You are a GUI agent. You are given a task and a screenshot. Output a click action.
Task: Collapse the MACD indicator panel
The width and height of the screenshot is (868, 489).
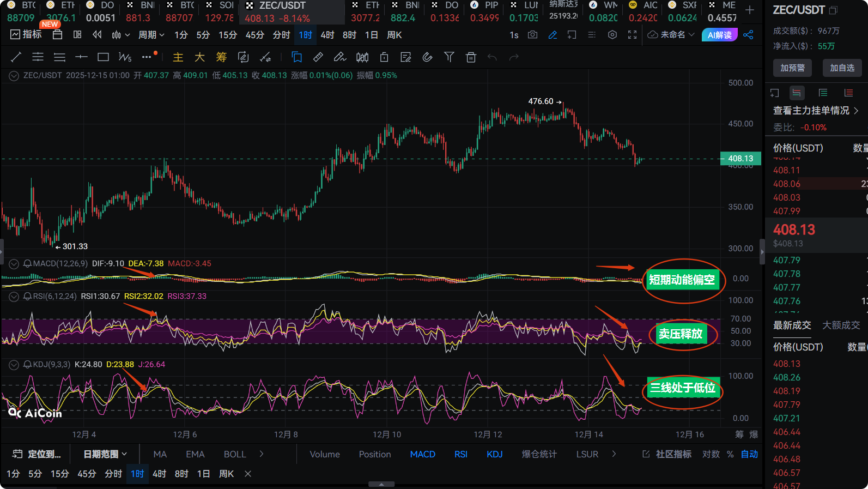tap(14, 264)
